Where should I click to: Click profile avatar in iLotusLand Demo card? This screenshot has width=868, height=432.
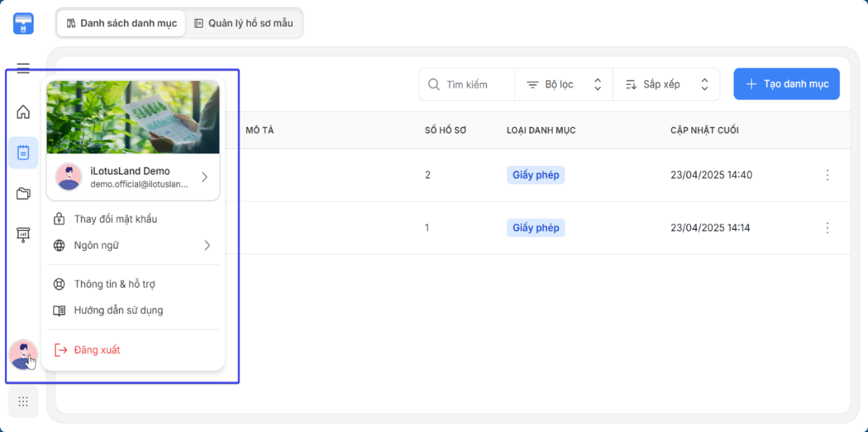pos(68,176)
